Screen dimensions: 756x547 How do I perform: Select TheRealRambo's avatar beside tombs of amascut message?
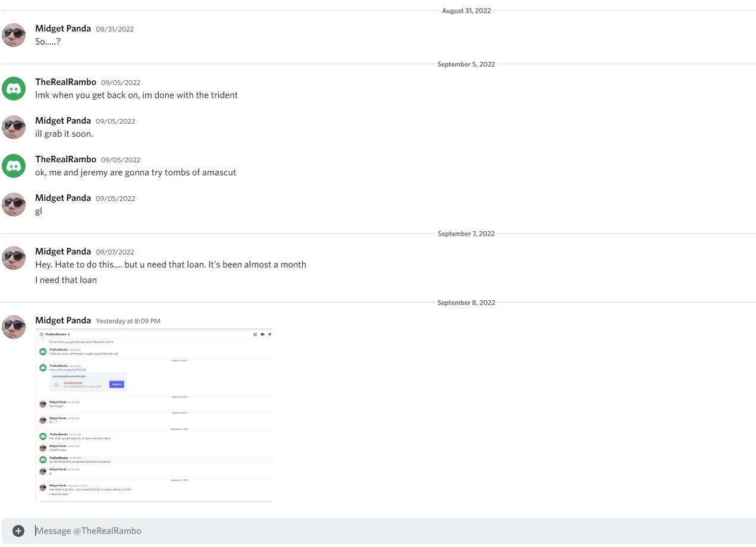(14, 166)
